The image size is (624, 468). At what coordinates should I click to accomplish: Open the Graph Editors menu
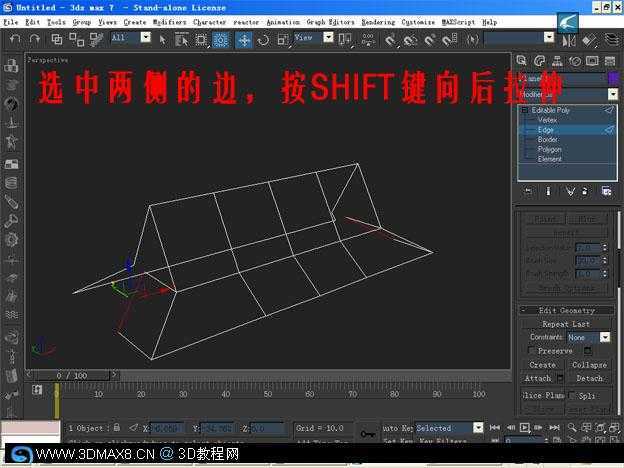coord(330,22)
